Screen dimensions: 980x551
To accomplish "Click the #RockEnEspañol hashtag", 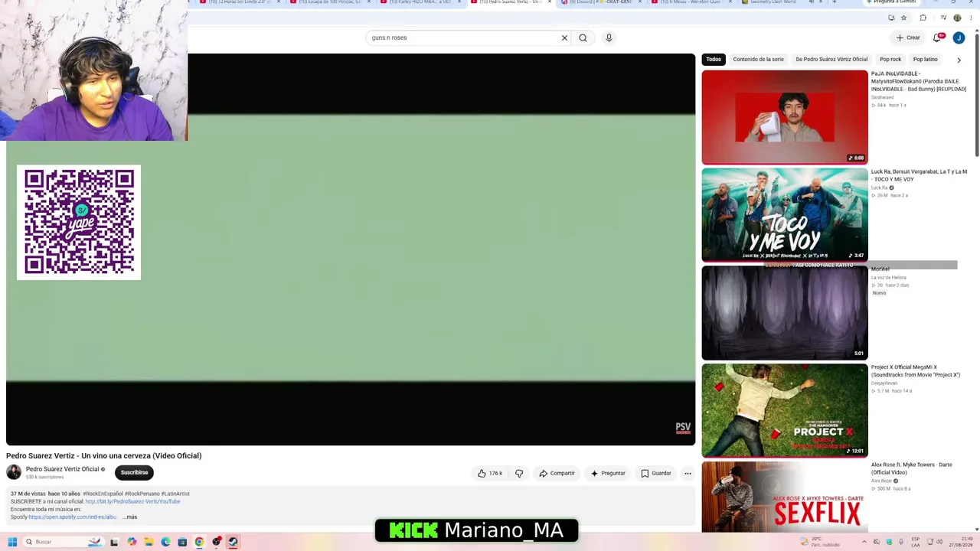I will pyautogui.click(x=103, y=494).
